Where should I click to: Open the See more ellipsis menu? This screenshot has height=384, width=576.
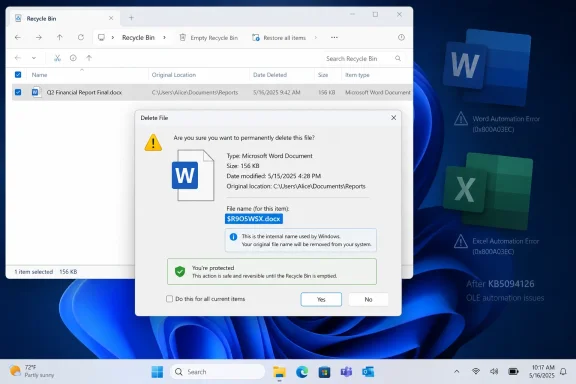[334, 37]
